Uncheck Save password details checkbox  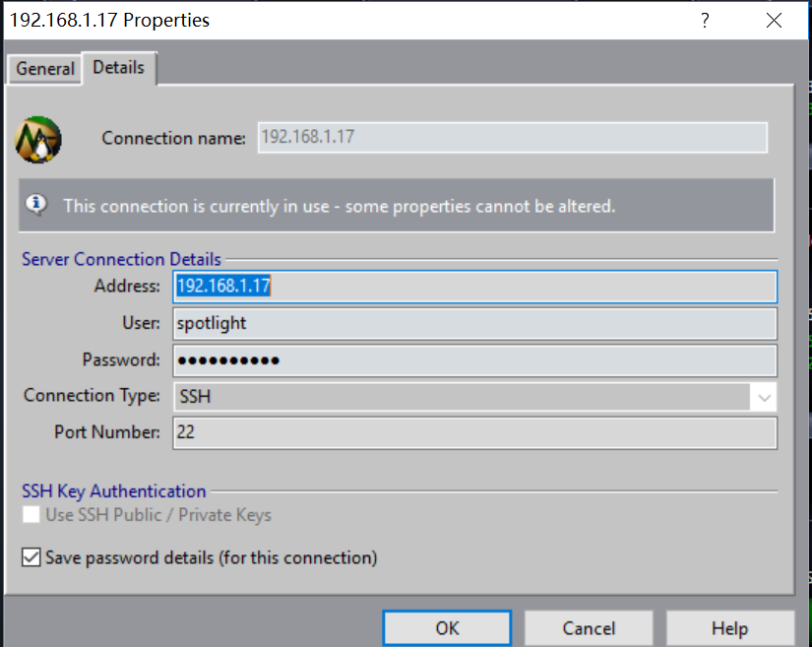pyautogui.click(x=32, y=558)
